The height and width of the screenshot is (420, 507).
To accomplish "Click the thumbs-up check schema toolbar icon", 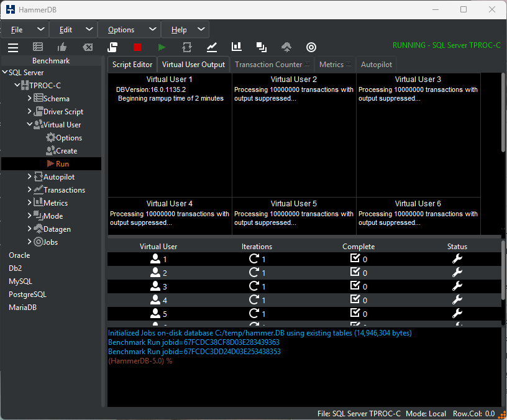I will tap(62, 47).
